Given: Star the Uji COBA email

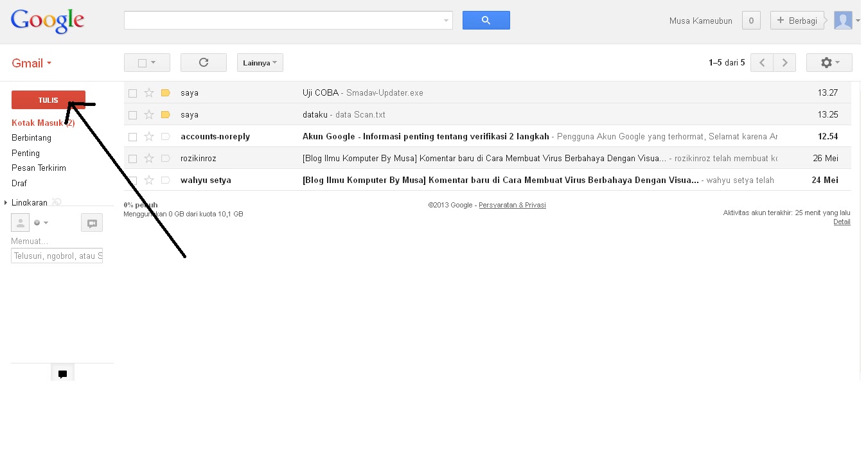Looking at the screenshot, I should tap(149, 92).
